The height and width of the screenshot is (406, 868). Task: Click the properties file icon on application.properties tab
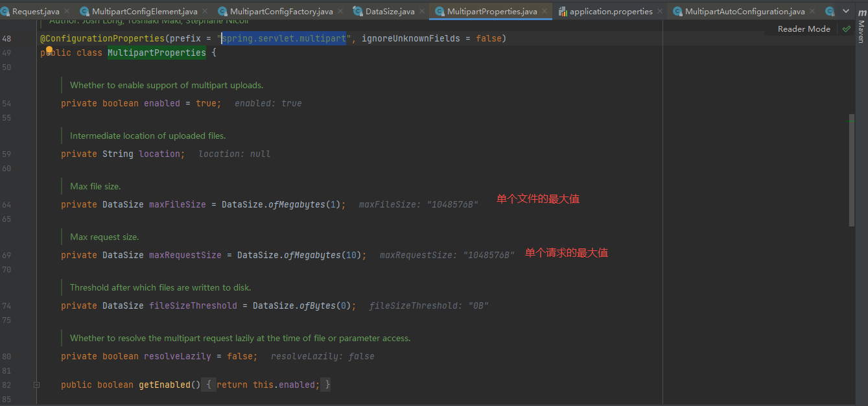(x=563, y=11)
